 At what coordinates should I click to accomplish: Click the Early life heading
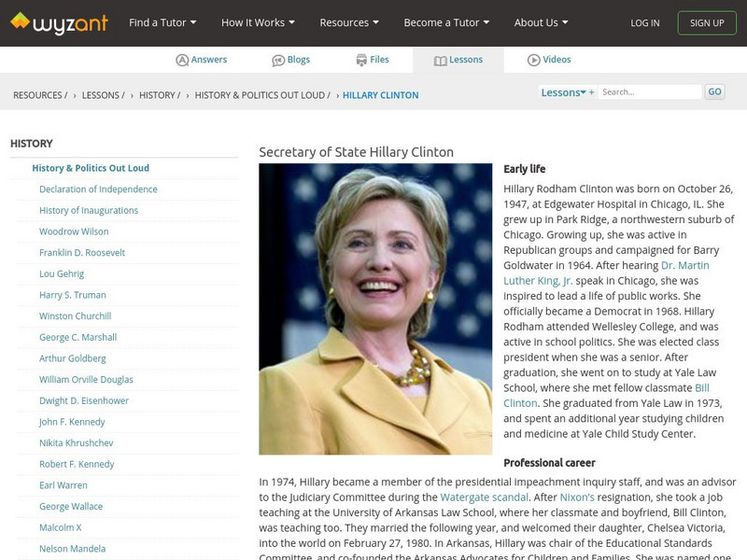point(525,169)
